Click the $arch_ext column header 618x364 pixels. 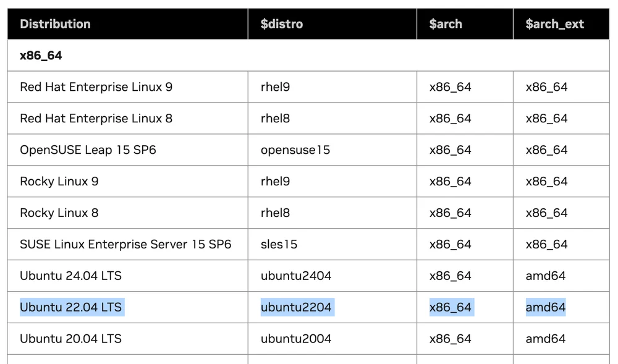pos(554,24)
